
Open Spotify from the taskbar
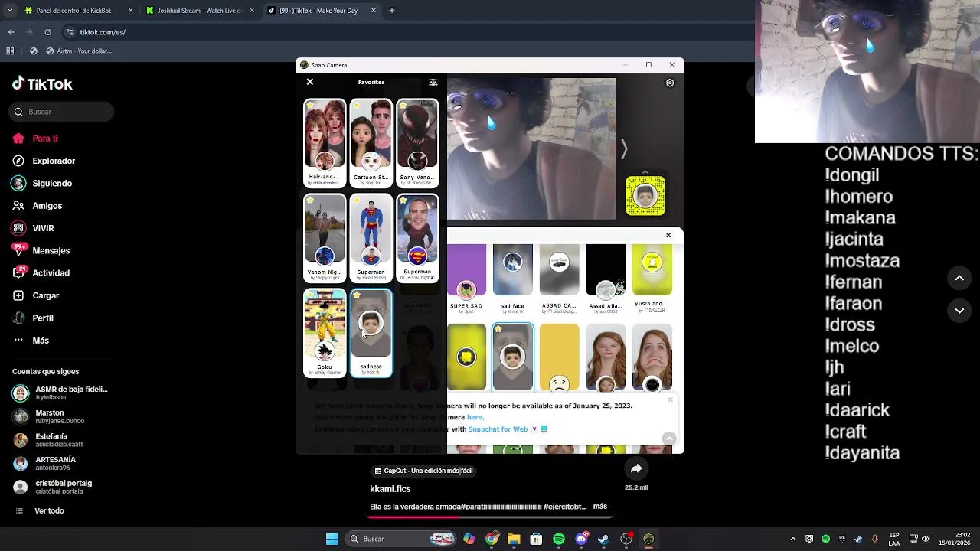pos(559,539)
